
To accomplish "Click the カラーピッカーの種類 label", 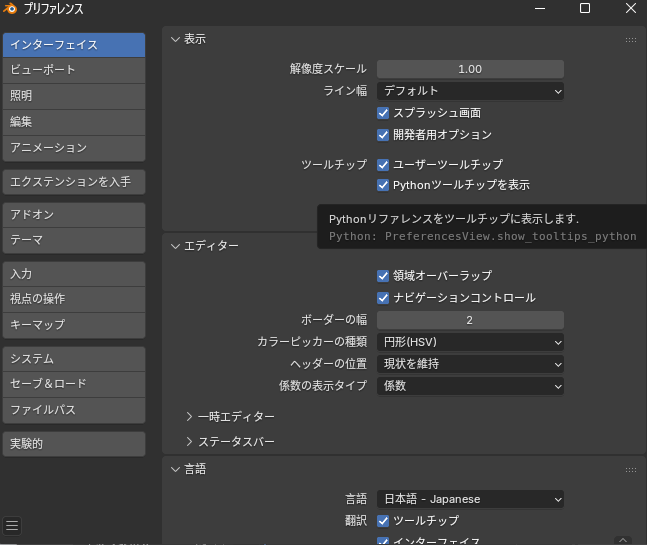I will pos(312,342).
